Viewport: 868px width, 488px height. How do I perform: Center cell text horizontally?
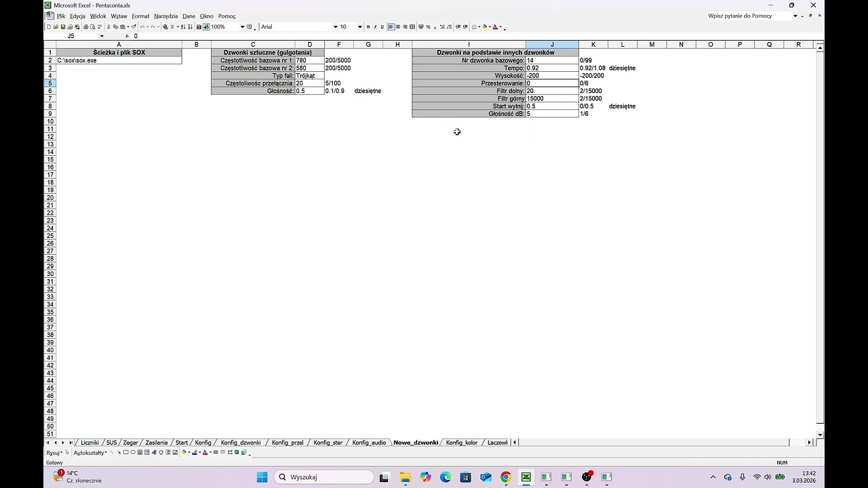[398, 27]
